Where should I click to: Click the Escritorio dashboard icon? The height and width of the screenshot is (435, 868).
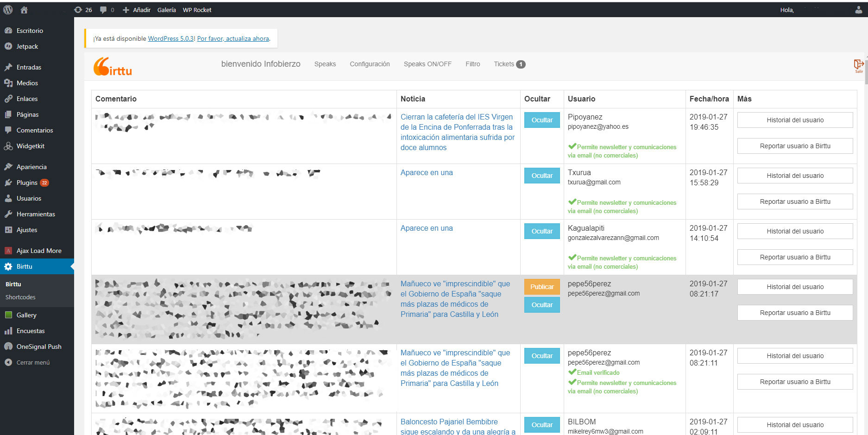click(x=8, y=31)
